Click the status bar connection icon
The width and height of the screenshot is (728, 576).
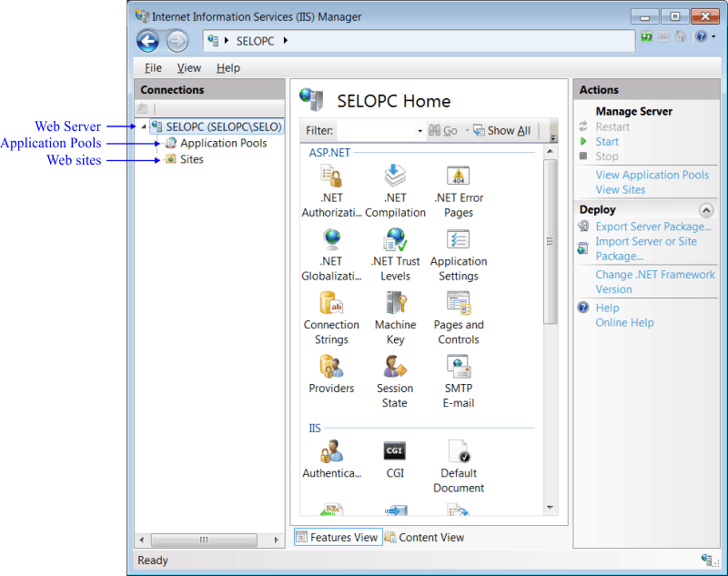[709, 560]
